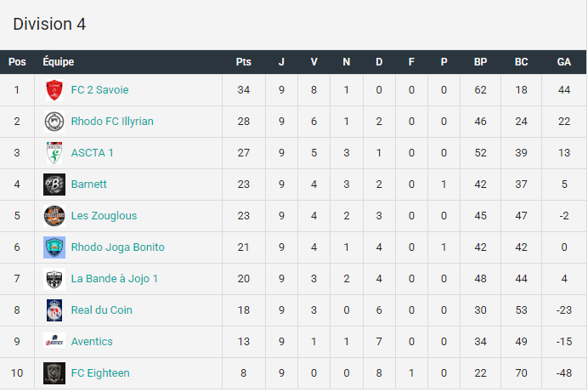Open the Les Zouglous team link
This screenshot has height=392, width=588.
point(104,216)
